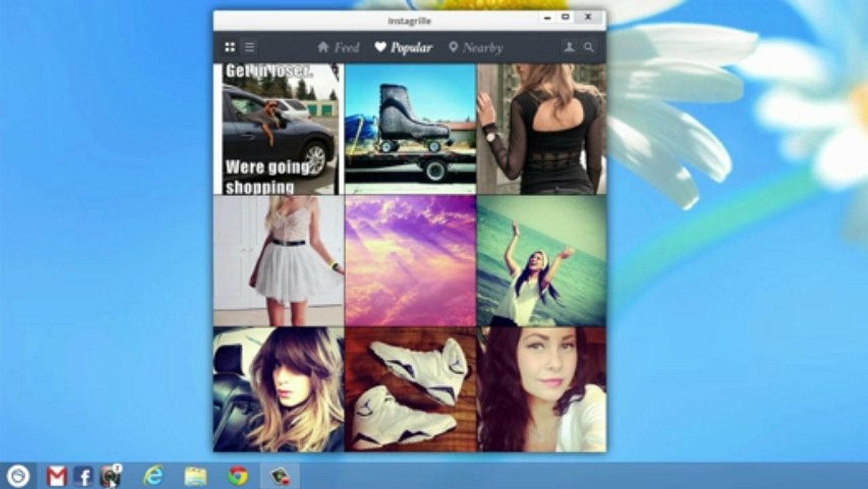Open the Feed tab
868x489 pixels.
[x=338, y=48]
